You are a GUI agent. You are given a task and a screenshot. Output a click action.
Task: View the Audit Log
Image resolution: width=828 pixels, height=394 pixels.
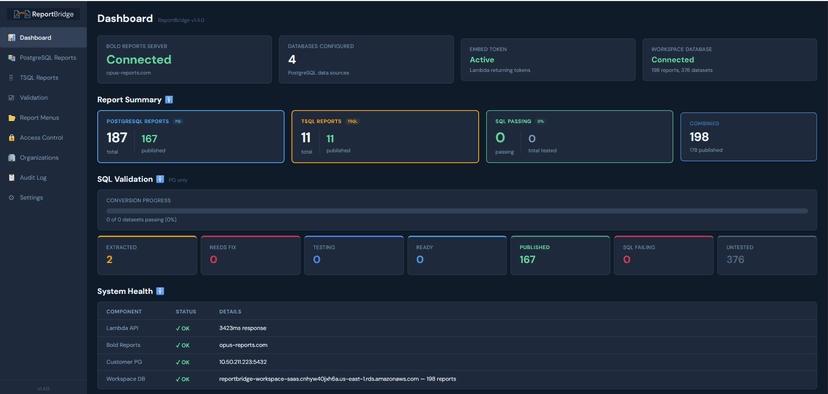[x=43, y=178]
